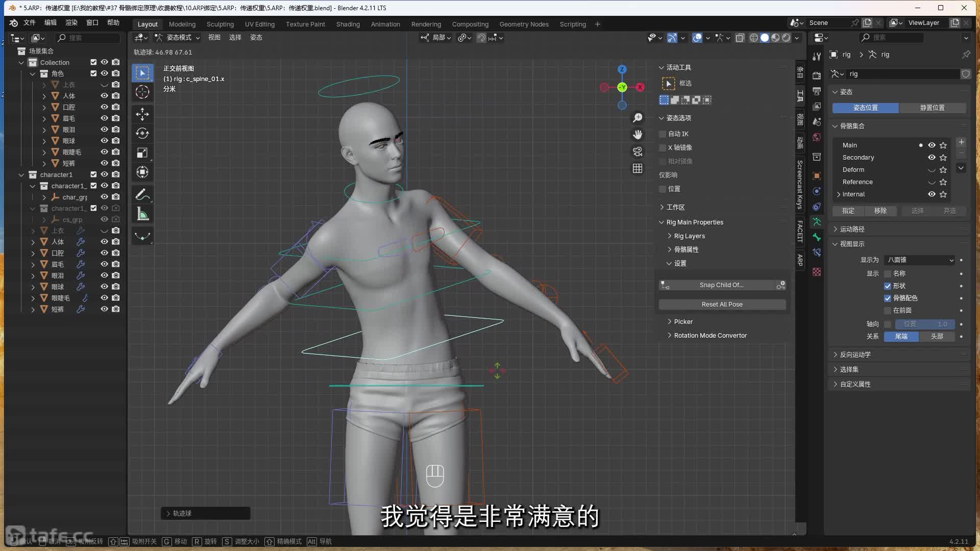The width and height of the screenshot is (980, 551).
Task: Select the Scale tool in toolbar
Action: click(x=142, y=153)
